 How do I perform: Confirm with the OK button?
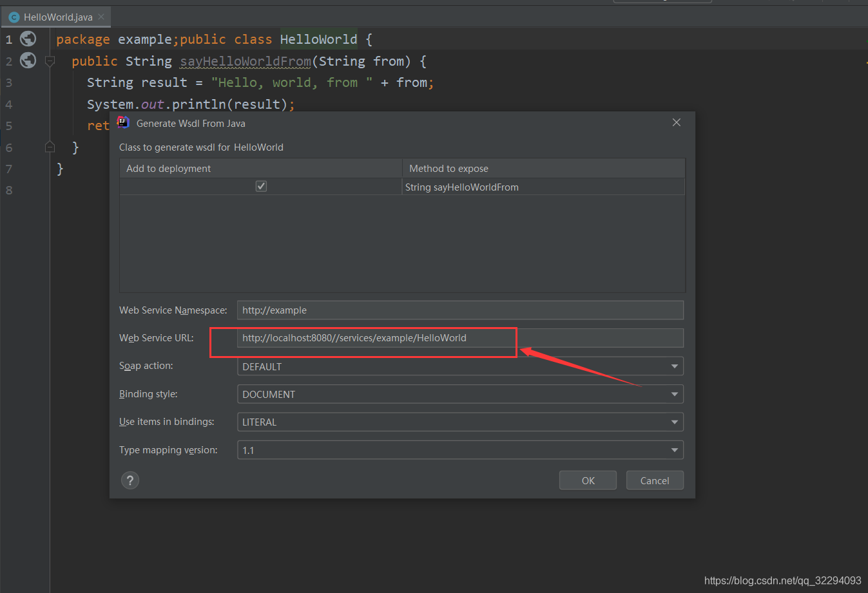click(x=588, y=480)
